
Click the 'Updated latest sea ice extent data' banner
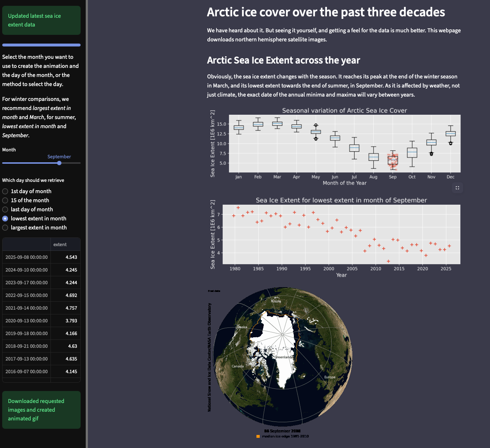(x=41, y=20)
